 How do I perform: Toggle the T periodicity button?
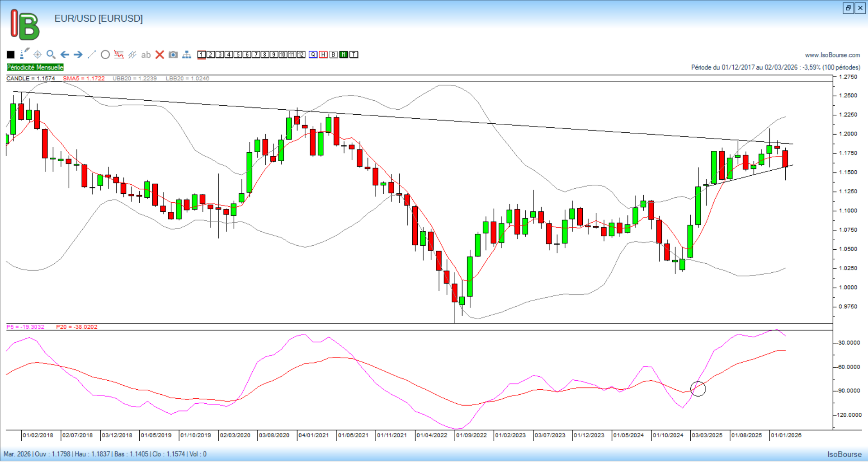tap(354, 55)
